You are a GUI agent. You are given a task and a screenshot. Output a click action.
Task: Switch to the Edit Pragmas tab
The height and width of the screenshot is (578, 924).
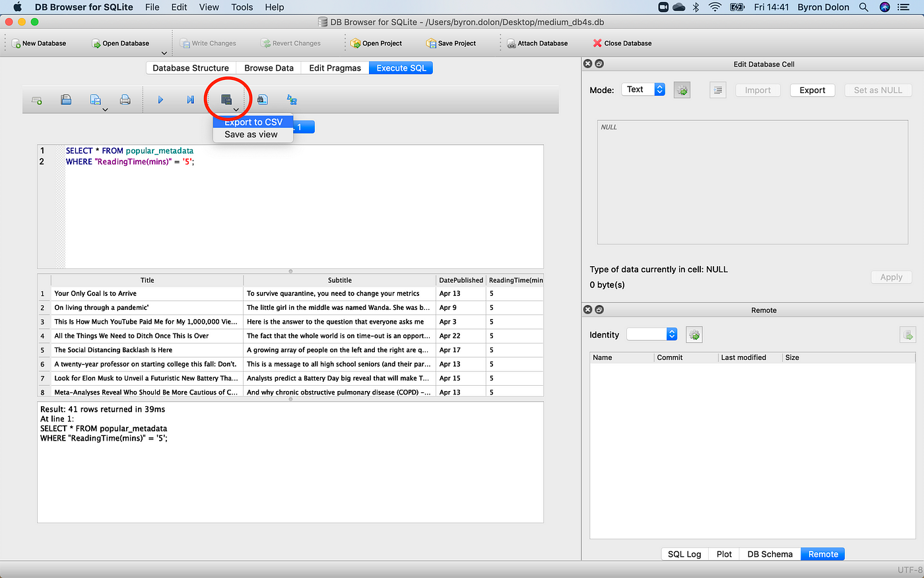(335, 68)
